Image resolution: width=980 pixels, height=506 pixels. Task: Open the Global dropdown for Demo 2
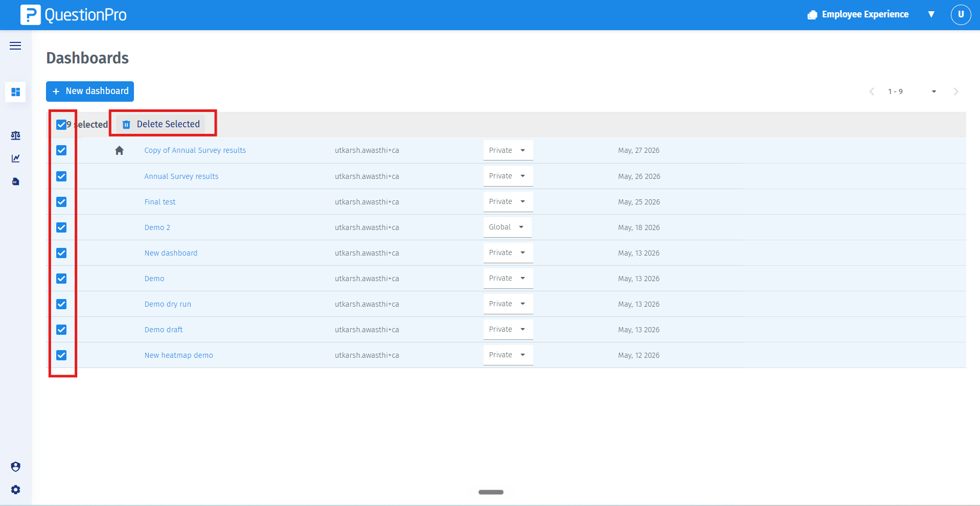coord(507,227)
